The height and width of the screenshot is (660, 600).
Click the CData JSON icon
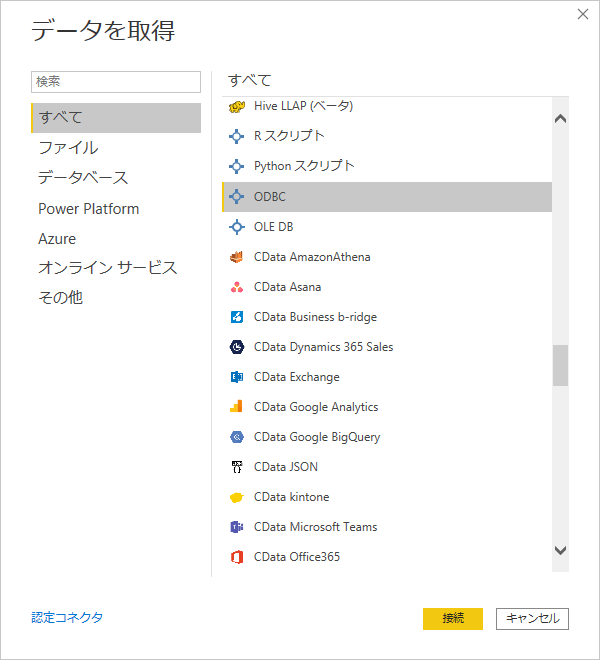point(237,467)
